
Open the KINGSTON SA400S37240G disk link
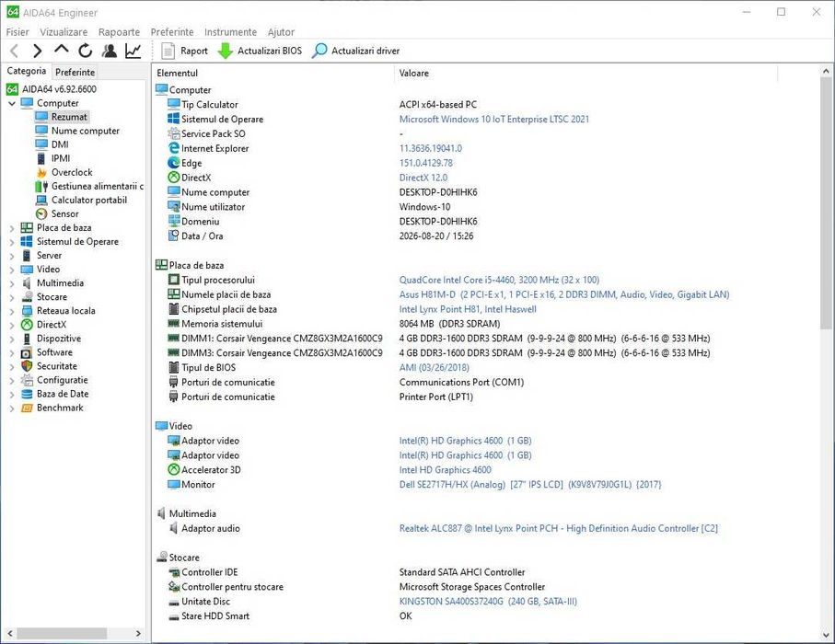tap(488, 602)
